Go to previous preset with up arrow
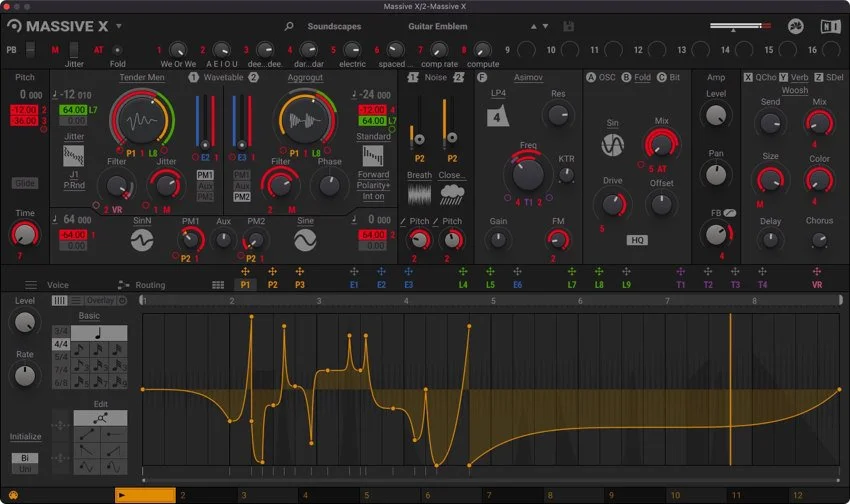The height and width of the screenshot is (504, 850). click(x=533, y=26)
